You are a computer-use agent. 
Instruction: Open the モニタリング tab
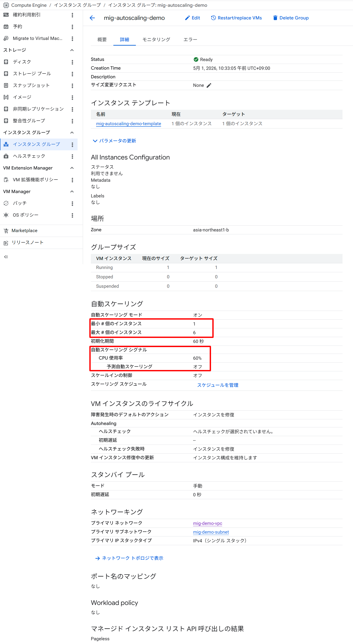coord(156,39)
